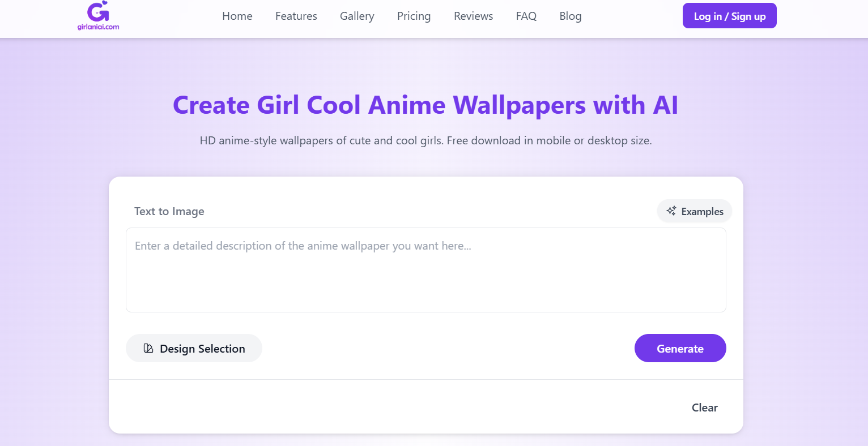The width and height of the screenshot is (868, 446).
Task: Go to the Home page
Action: click(x=237, y=16)
